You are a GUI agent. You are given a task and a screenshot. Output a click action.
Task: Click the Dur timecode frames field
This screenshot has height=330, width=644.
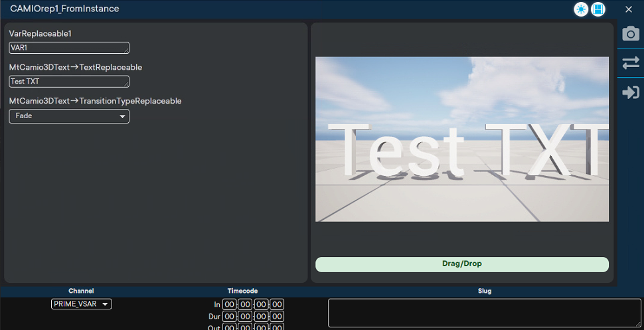click(x=278, y=317)
